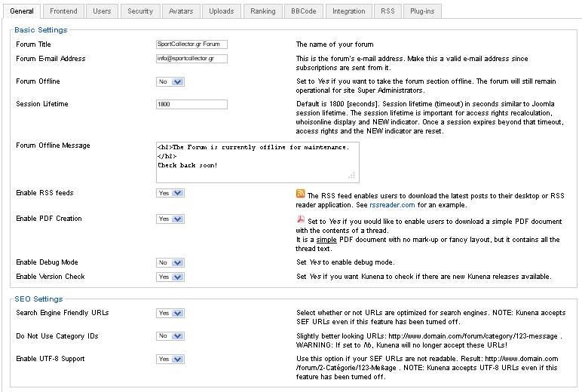Switch to the Frontend tab
Viewport: 582px width, 392px height.
(63, 11)
